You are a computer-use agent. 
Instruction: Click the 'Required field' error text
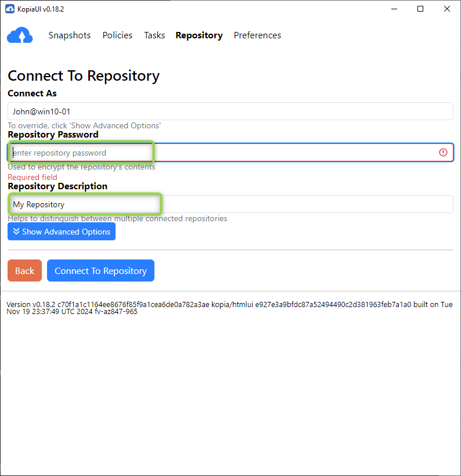coord(33,177)
